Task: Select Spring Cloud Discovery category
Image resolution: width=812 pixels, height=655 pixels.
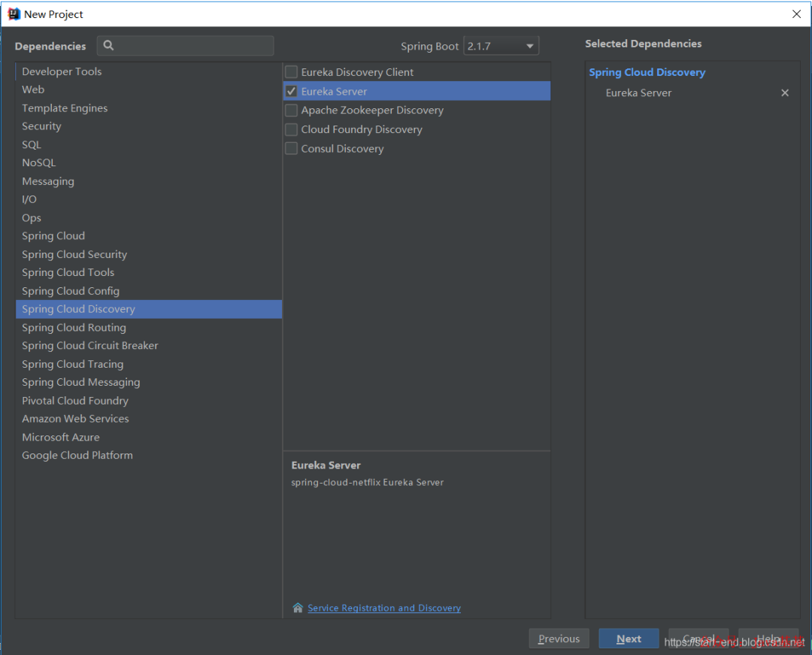Action: pyautogui.click(x=149, y=309)
